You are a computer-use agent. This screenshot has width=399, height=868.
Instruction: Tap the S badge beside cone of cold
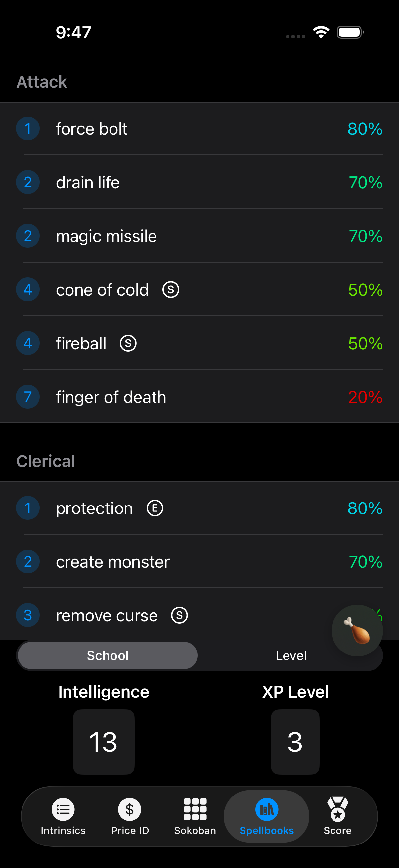pos(171,289)
